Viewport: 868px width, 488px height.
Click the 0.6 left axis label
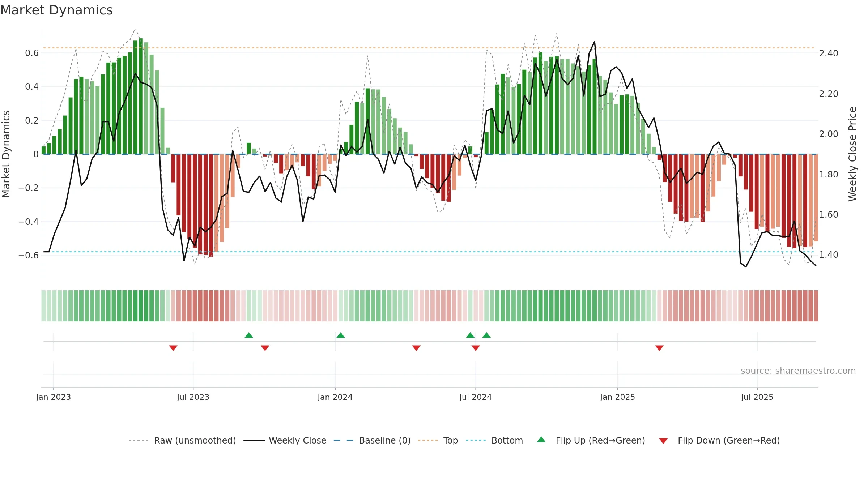point(32,53)
